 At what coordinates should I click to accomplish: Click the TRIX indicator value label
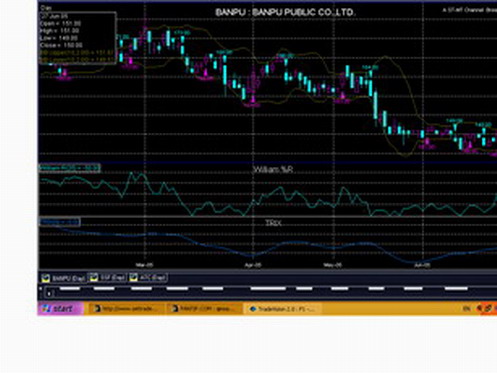(60, 222)
